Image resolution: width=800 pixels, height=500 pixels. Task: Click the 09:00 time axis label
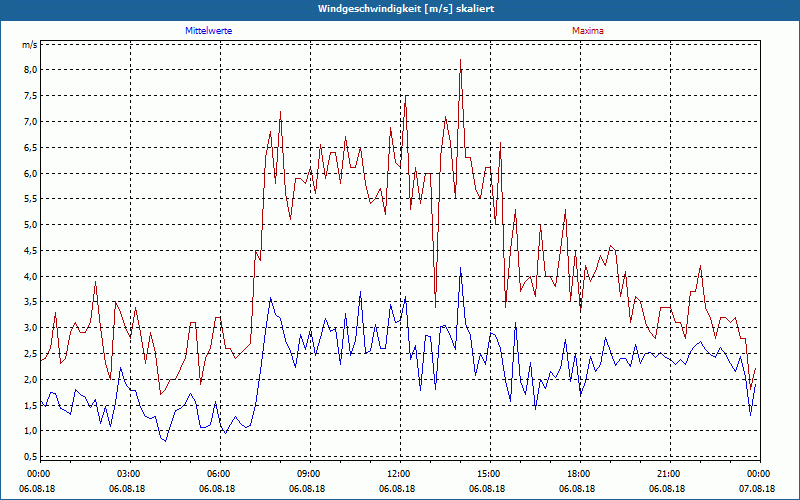click(310, 474)
